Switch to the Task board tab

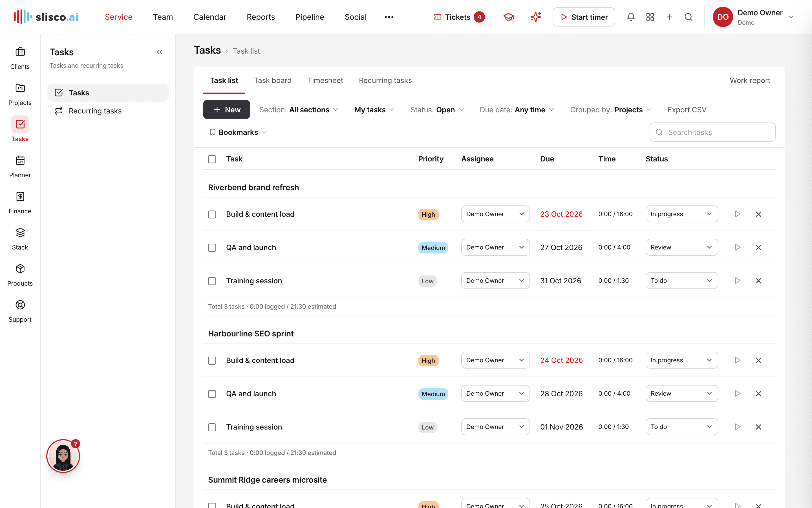272,80
